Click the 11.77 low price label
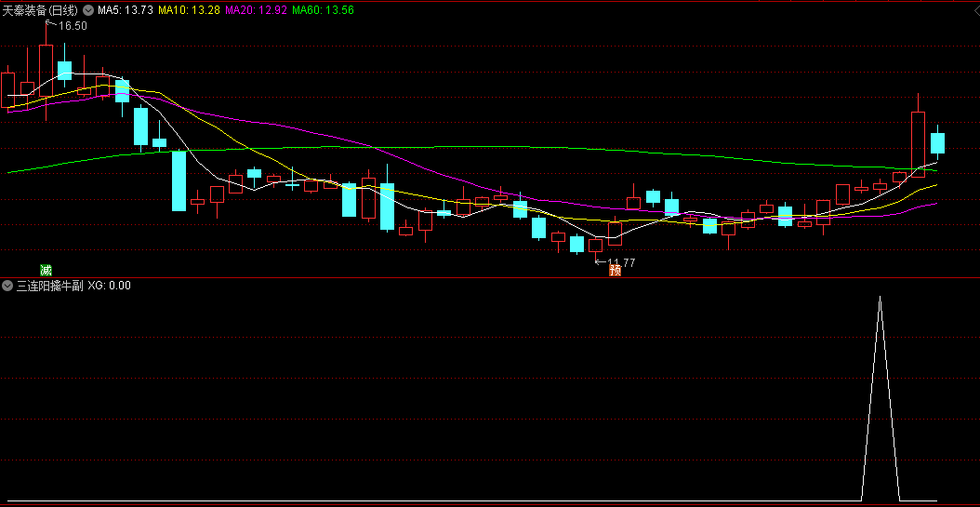 (621, 262)
